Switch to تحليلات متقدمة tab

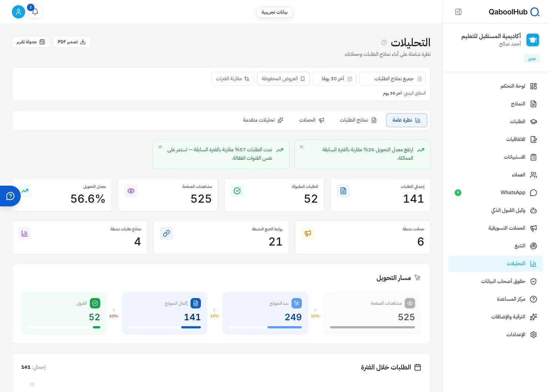click(x=263, y=120)
